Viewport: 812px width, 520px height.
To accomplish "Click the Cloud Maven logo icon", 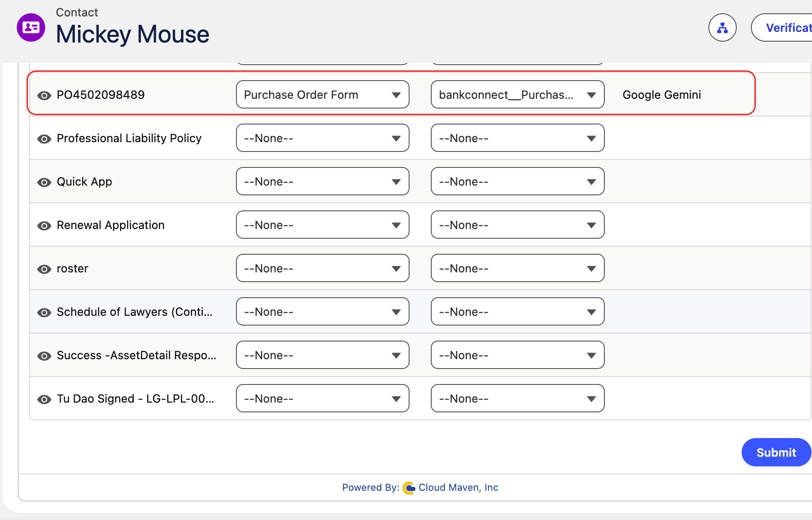I will coord(409,488).
